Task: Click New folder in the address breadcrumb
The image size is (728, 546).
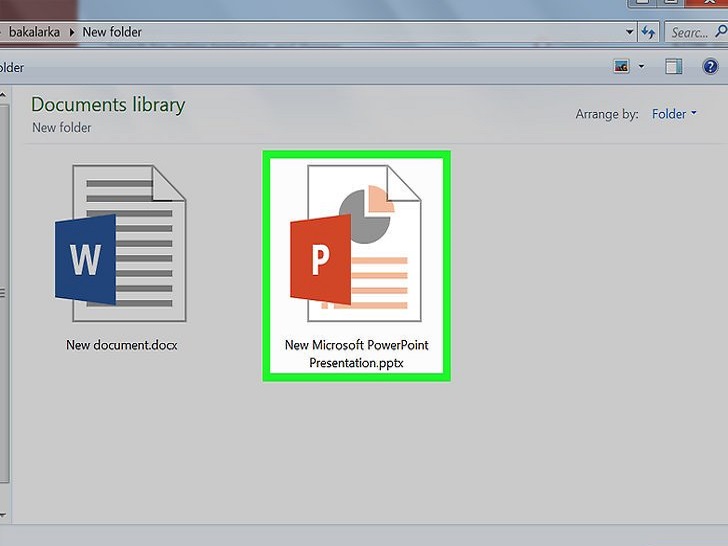Action: point(112,32)
